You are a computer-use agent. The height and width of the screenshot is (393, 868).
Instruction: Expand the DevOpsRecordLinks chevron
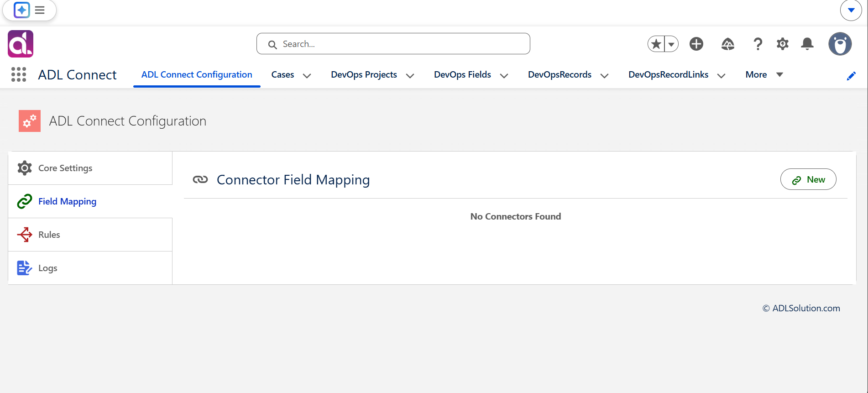pos(722,76)
